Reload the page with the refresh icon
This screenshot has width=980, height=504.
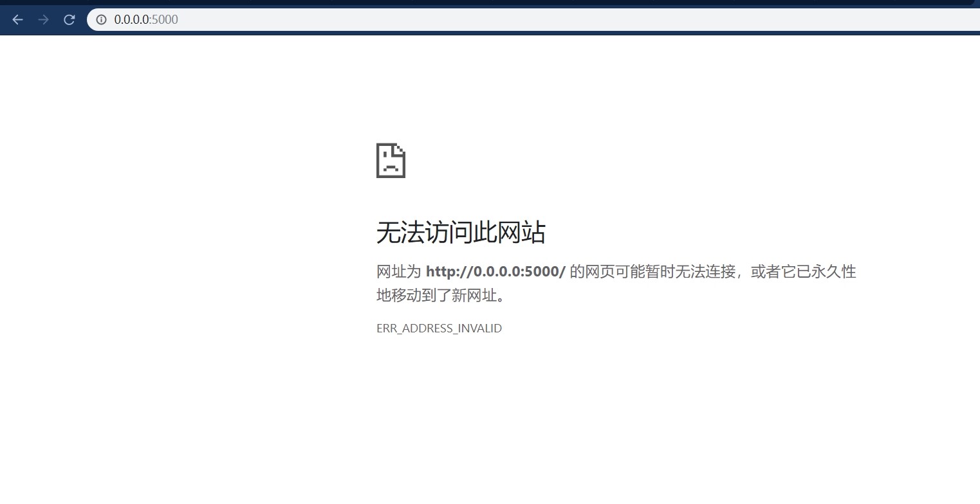[x=69, y=20]
